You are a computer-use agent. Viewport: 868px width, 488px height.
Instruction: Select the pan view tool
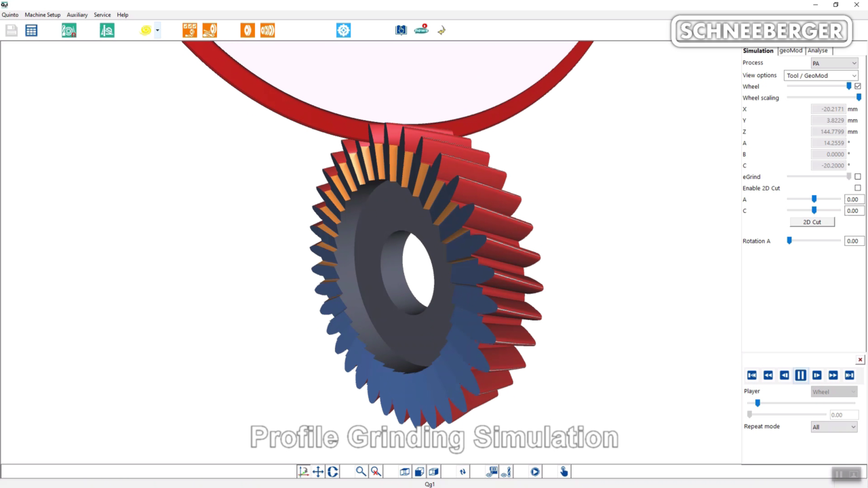coord(317,471)
